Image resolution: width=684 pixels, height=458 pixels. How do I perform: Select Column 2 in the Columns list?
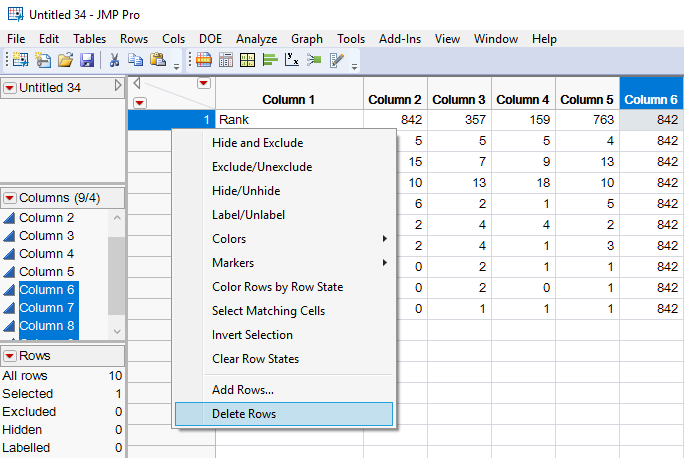46,218
